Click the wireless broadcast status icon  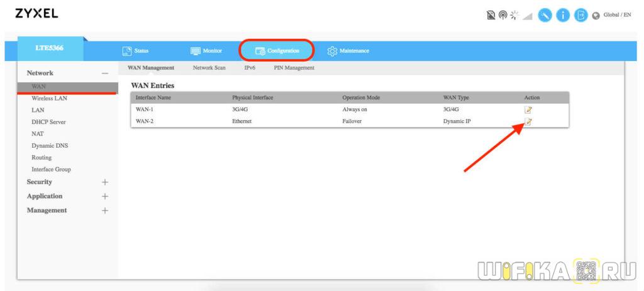pos(502,16)
